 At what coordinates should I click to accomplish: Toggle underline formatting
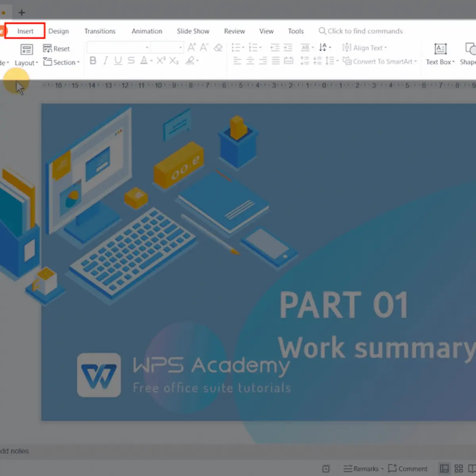coord(118,61)
